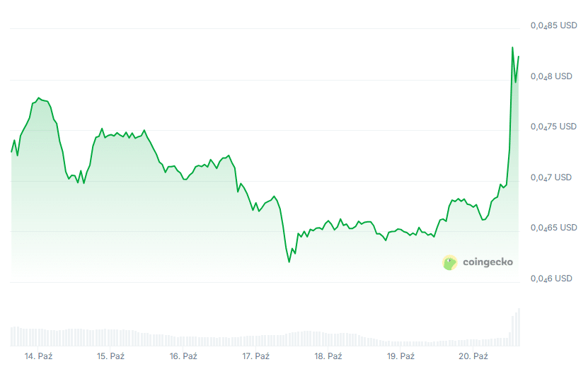Click the tallest volume bar at right

[519, 327]
